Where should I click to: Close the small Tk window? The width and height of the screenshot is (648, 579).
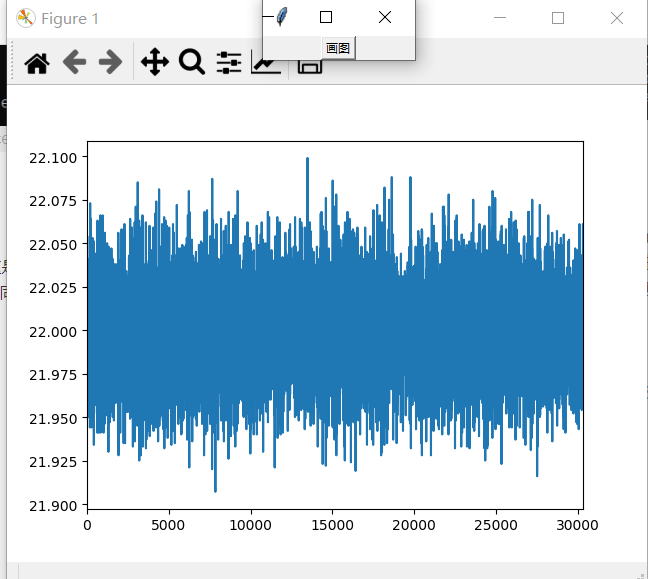[385, 17]
